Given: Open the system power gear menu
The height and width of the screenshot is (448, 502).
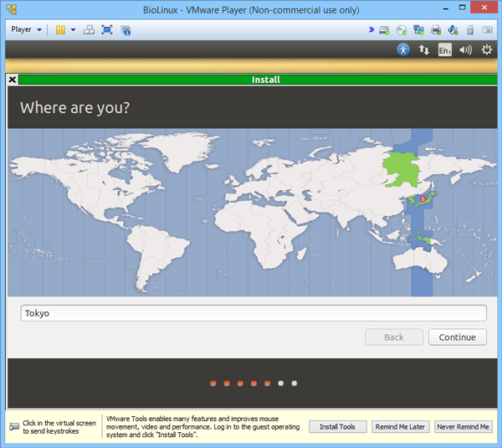Looking at the screenshot, I should point(487,49).
